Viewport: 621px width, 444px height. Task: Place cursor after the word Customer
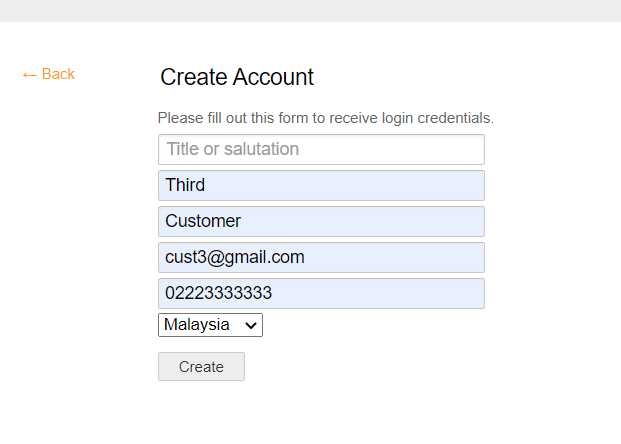click(x=243, y=222)
